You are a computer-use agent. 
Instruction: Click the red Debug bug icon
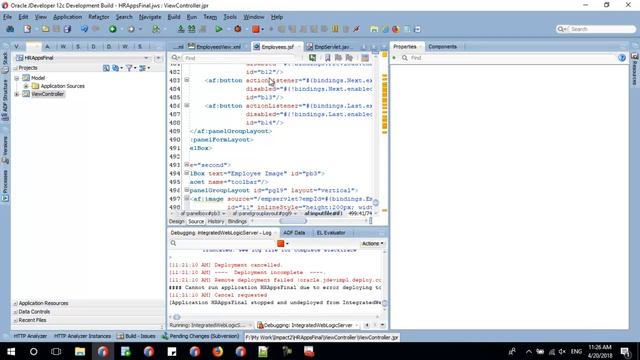pos(238,29)
